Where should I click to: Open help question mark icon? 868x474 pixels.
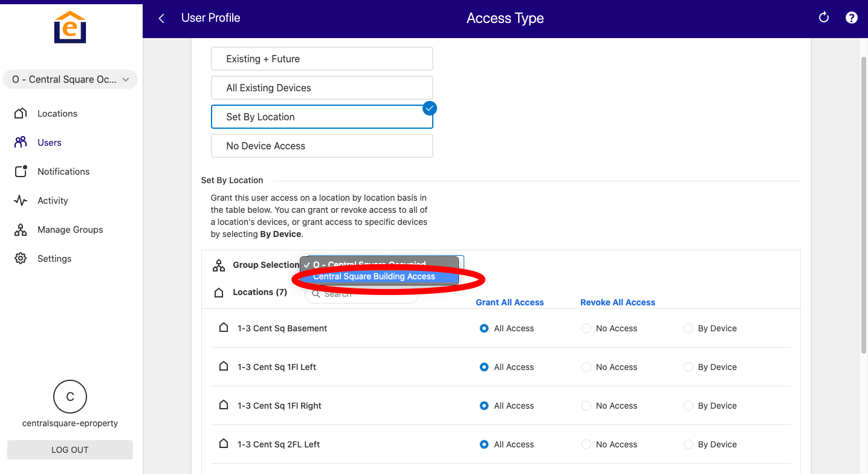[x=852, y=18]
